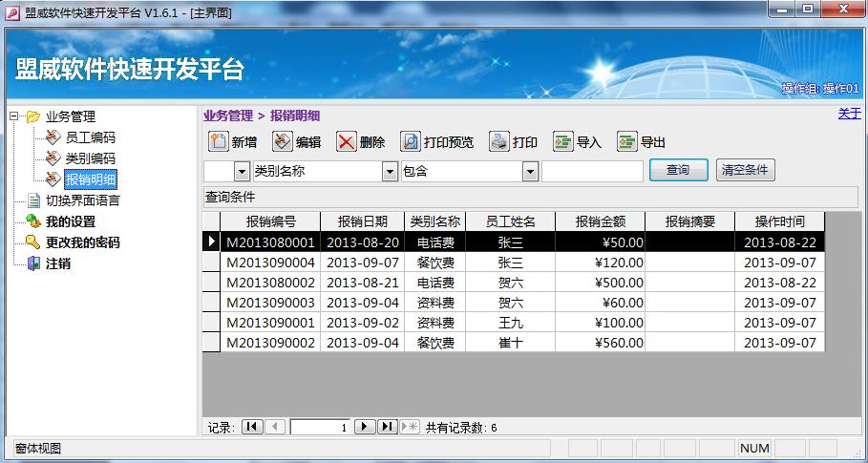The height and width of the screenshot is (463, 868).
Task: Click the 导出 export icon
Action: (627, 141)
